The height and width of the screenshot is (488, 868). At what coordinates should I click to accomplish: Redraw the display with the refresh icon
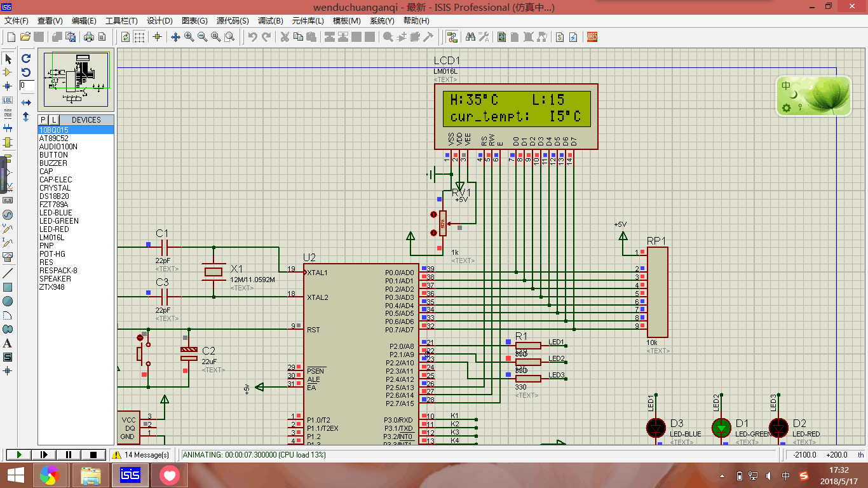[x=125, y=37]
